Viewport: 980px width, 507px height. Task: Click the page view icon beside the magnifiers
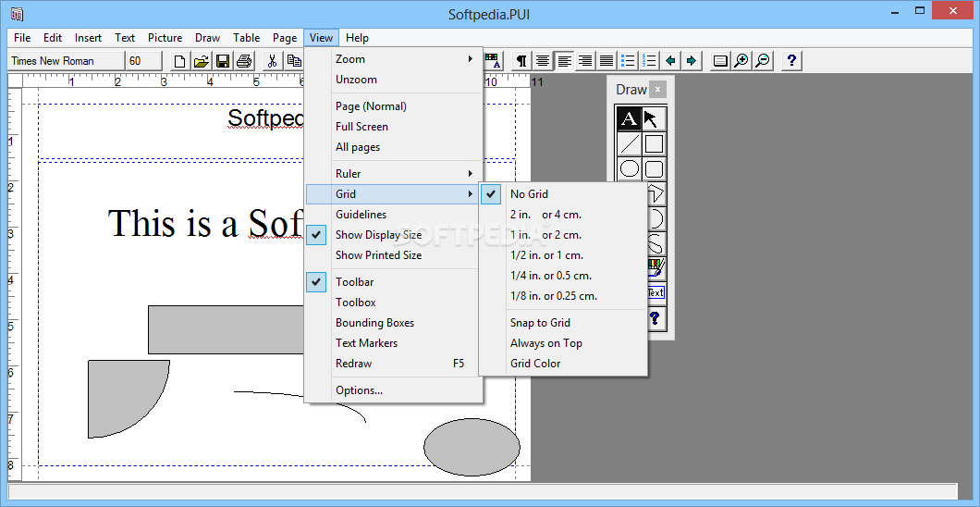720,61
